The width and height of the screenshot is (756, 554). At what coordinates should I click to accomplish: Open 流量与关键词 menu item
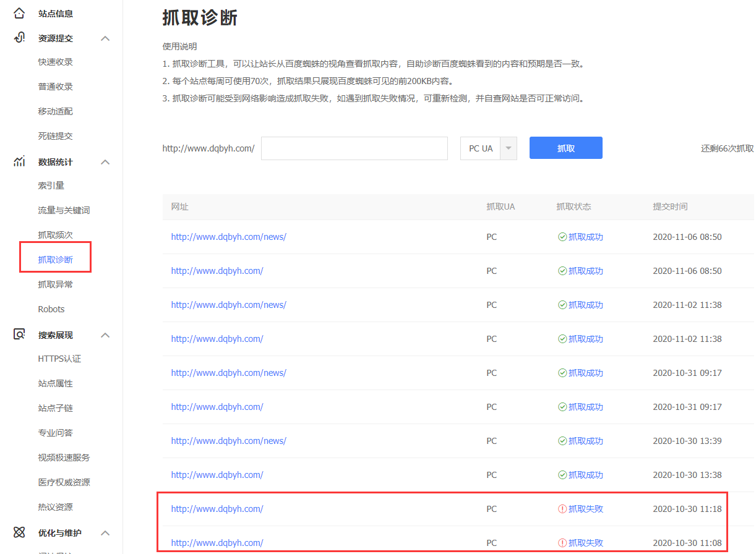click(x=64, y=210)
